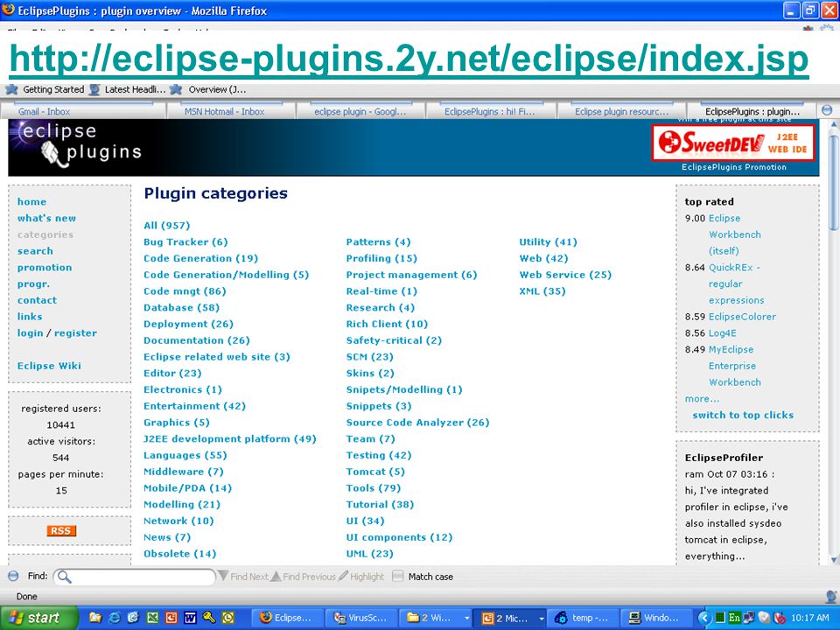Screen dimensions: 840x630
Task: Open PowerPoint from quick launch bar
Action: 171,618
